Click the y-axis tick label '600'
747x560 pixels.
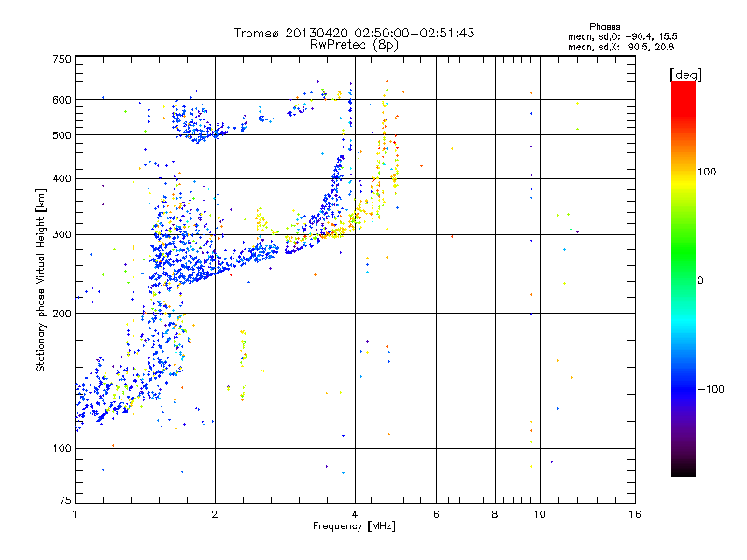62,100
